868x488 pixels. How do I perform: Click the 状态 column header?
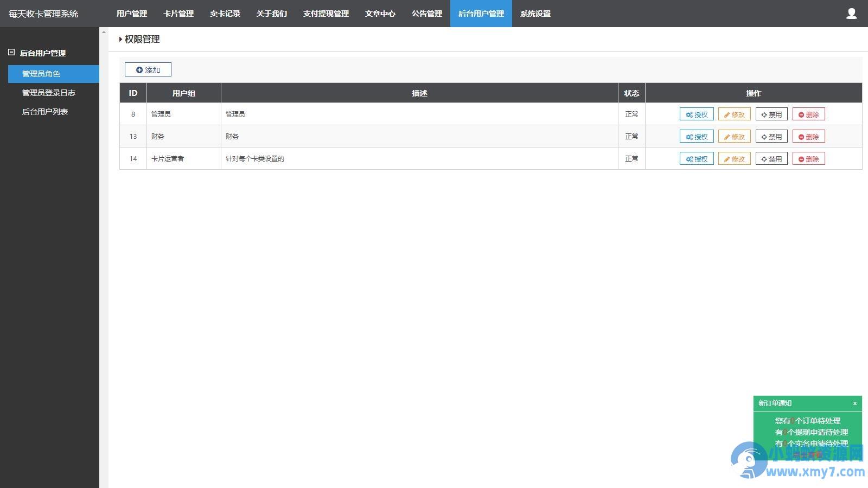coord(631,93)
